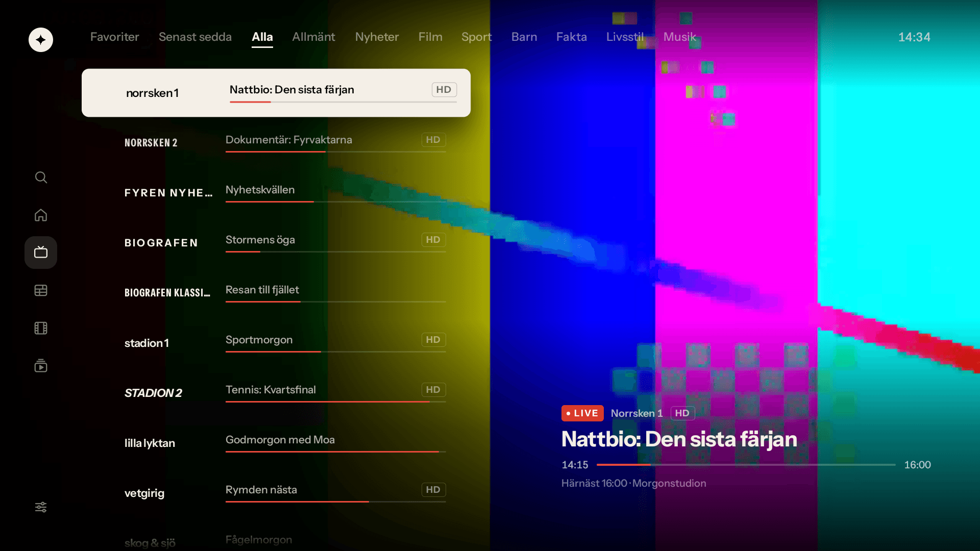Screen dimensions: 980x551
Task: Select vetgirig channel Rymden nästa
Action: [276, 492]
